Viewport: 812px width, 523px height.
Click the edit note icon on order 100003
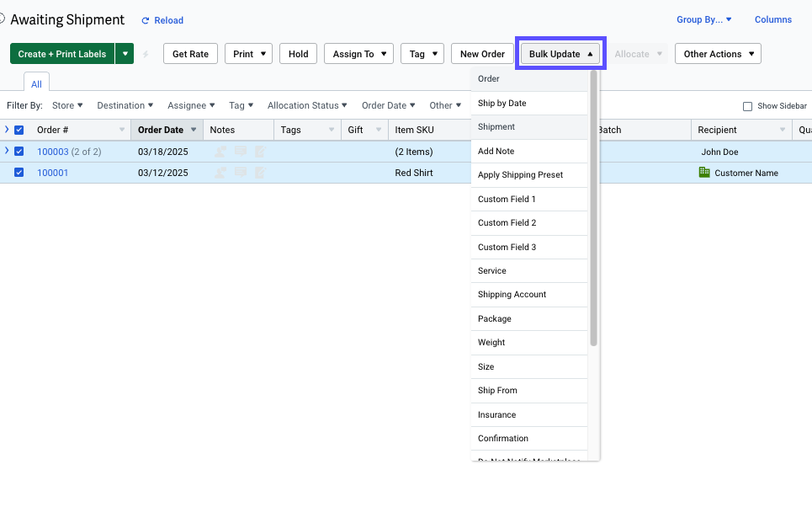pyautogui.click(x=259, y=152)
